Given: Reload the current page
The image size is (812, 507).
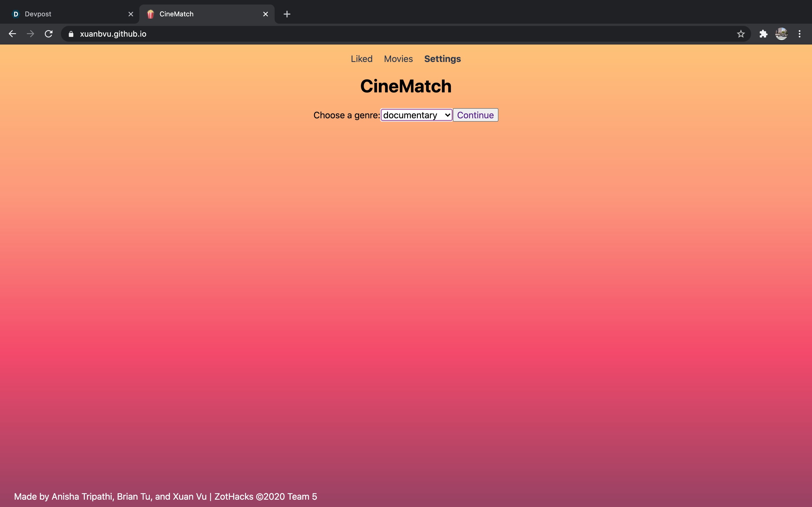Looking at the screenshot, I should pyautogui.click(x=49, y=34).
